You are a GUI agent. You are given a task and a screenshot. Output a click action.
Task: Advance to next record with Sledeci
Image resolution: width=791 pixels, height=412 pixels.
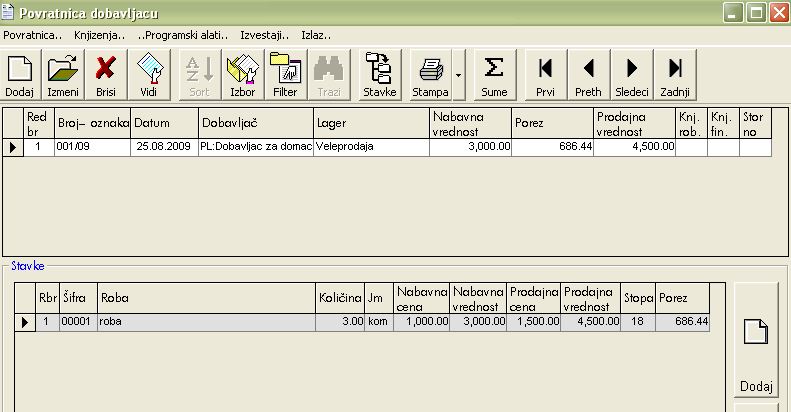pos(632,75)
